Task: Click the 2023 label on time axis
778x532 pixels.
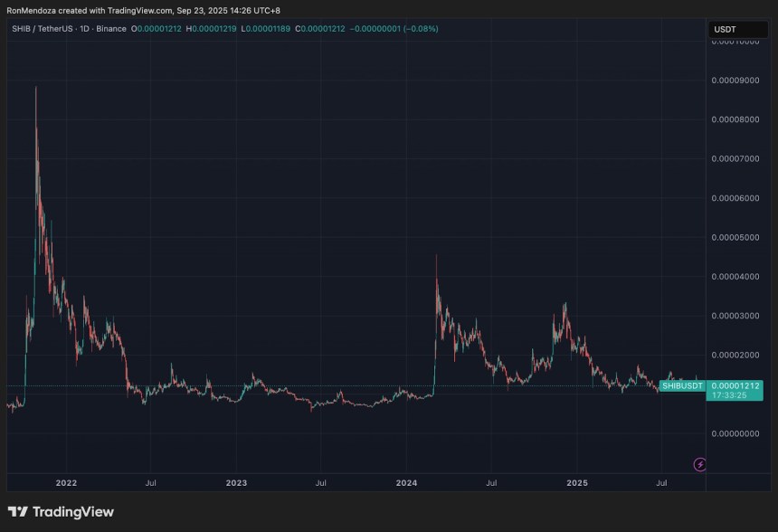Action: coord(236,483)
